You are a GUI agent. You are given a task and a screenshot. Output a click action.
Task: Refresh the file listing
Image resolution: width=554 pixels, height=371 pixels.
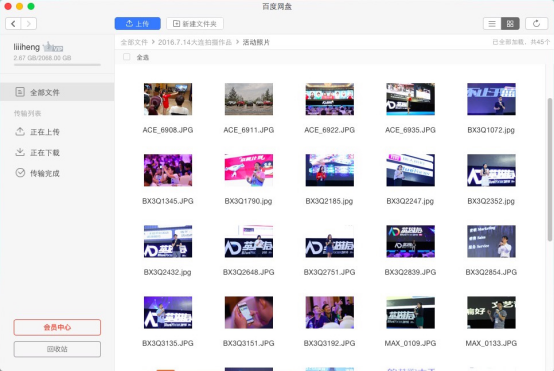(x=536, y=24)
